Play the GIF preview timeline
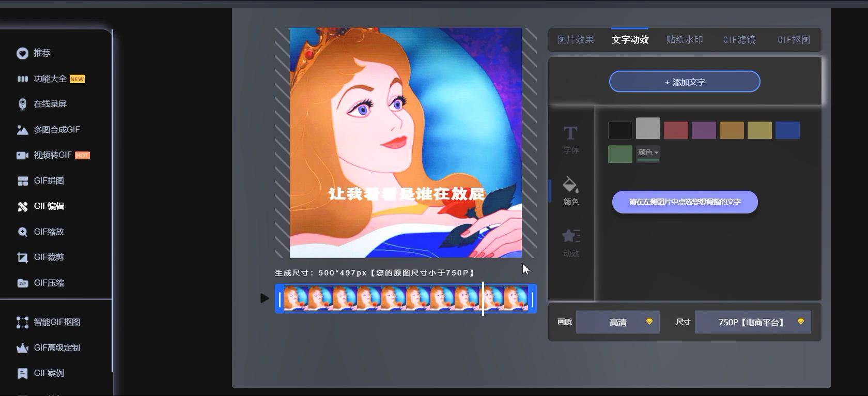The image size is (868, 396). (265, 298)
